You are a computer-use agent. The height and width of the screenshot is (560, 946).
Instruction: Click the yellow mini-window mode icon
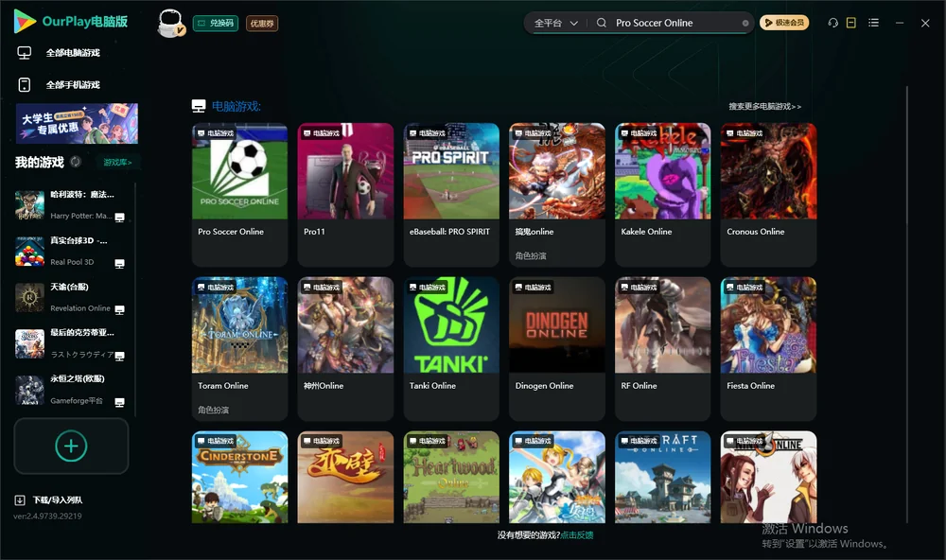(x=851, y=23)
